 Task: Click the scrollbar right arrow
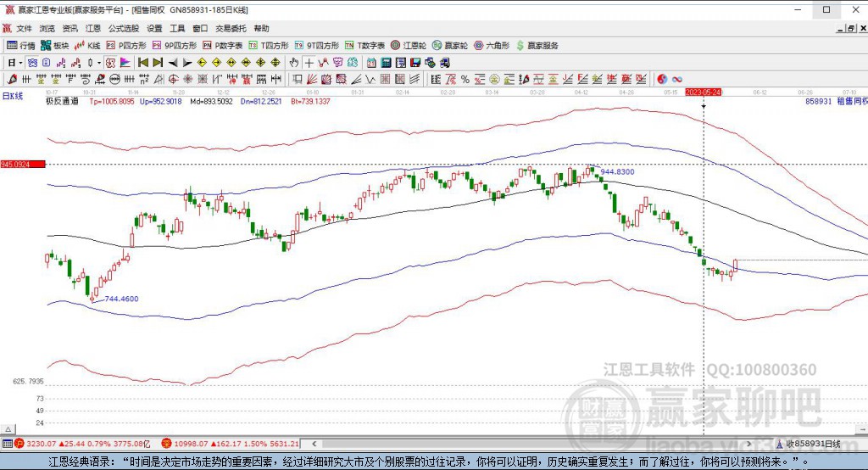(x=748, y=444)
